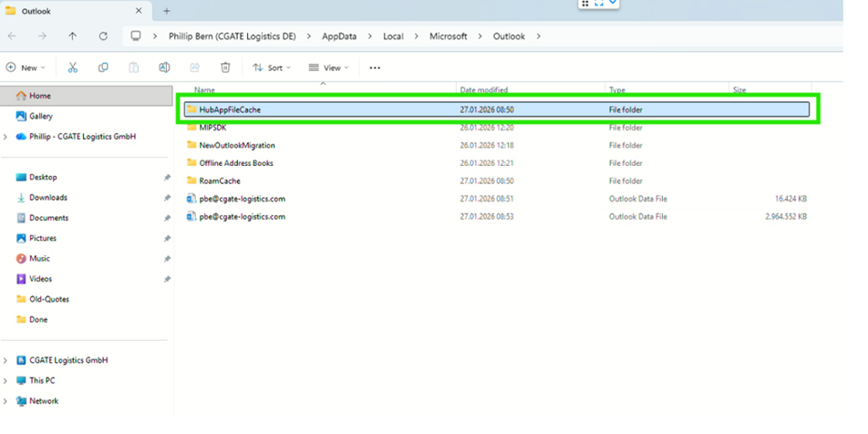
Task: Go up one folder level
Action: [x=73, y=36]
